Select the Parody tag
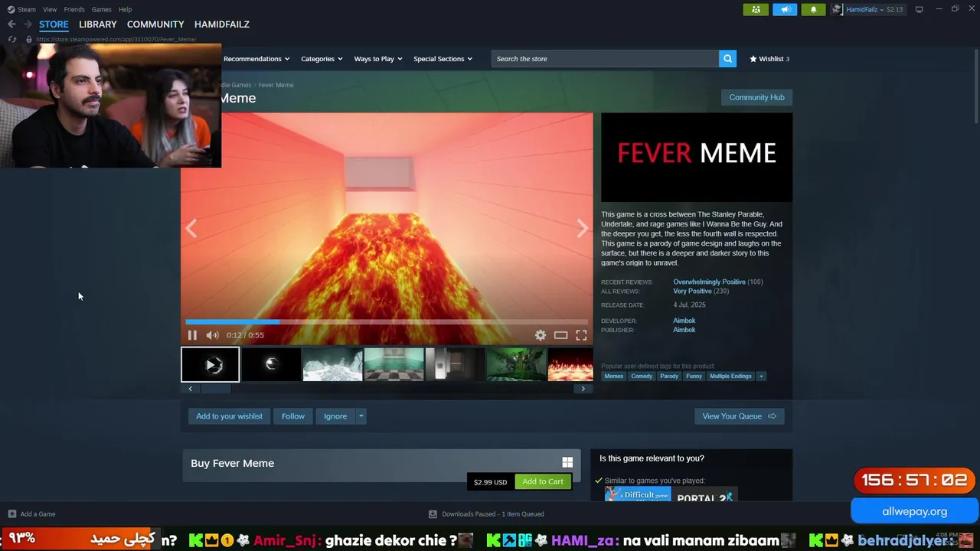980x551 pixels. pyautogui.click(x=669, y=376)
